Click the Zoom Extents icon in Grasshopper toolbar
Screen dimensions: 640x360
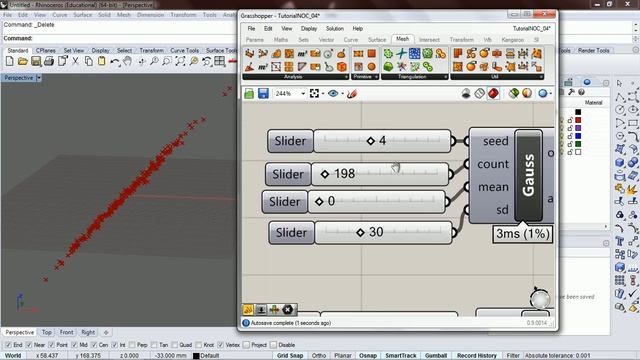click(314, 93)
